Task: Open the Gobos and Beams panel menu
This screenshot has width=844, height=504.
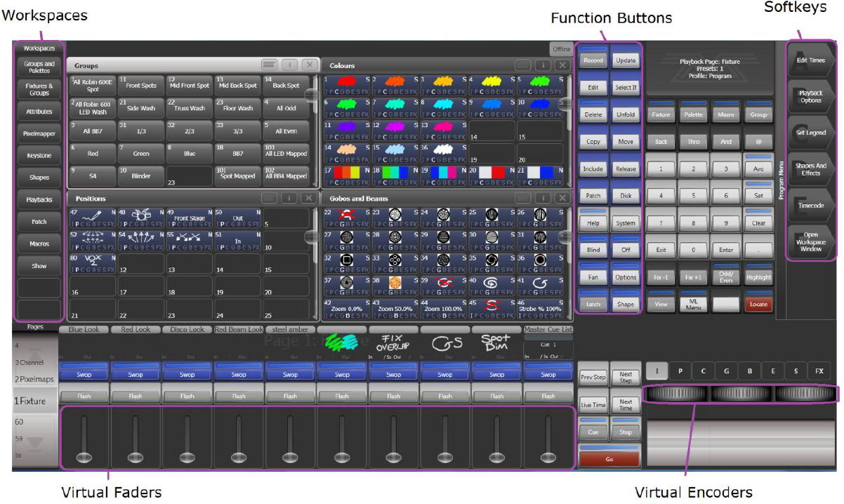Action: (x=522, y=198)
